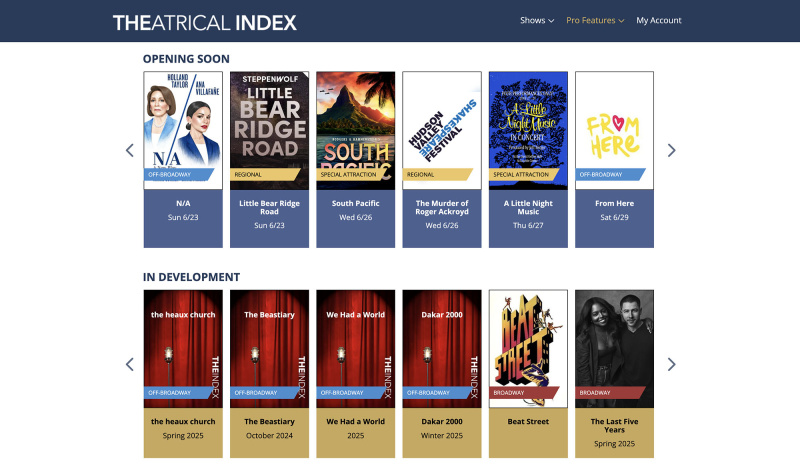Click Sun 6/23 under Little Bear Ridge Road

tap(269, 226)
